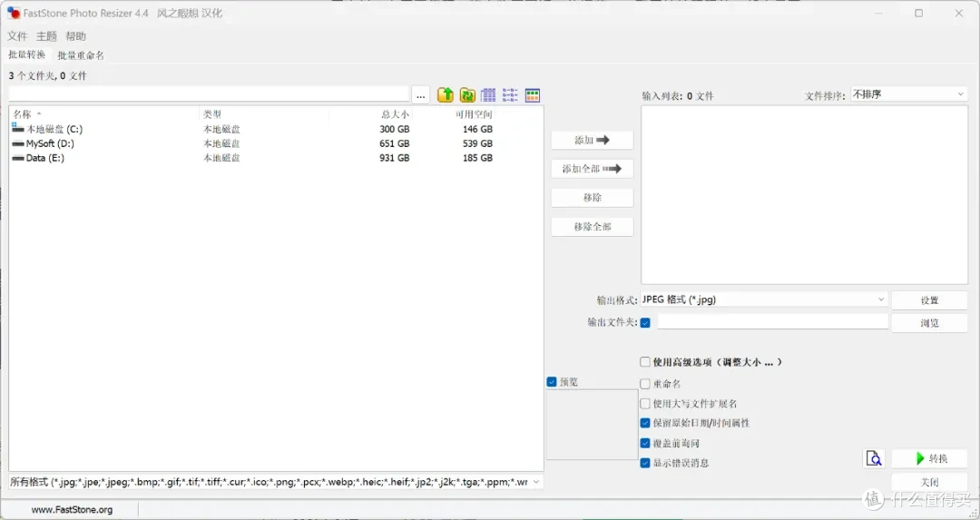Click the 539 GB free space cell
Screen dimensions: 980x520
[477, 143]
